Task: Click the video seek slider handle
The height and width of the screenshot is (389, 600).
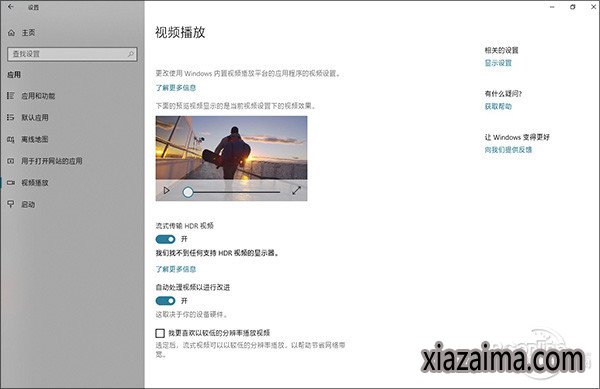Action: coord(188,192)
